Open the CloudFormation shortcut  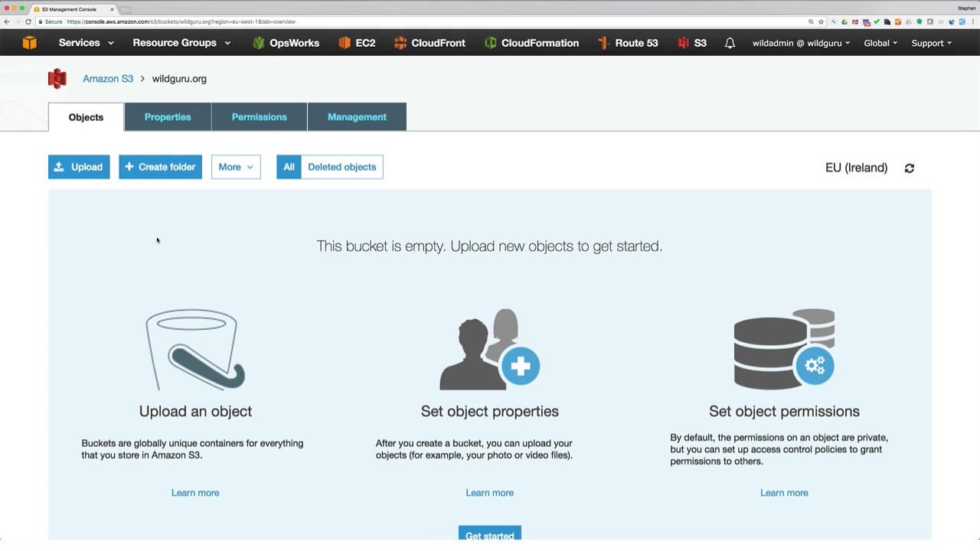click(x=531, y=43)
